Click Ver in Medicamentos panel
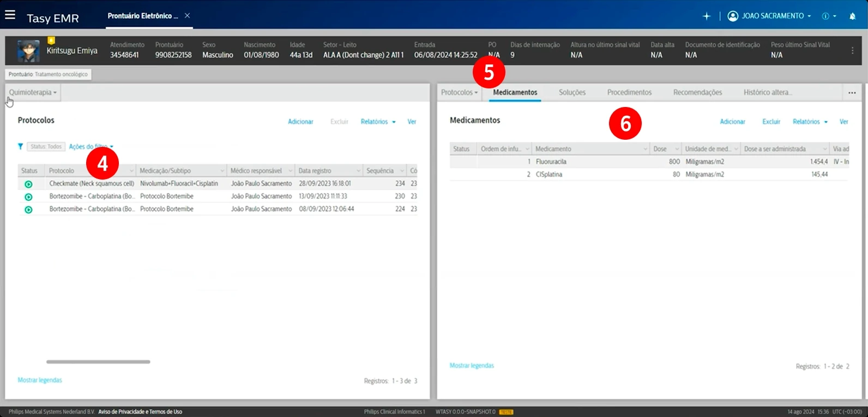Image resolution: width=868 pixels, height=417 pixels. pos(843,122)
